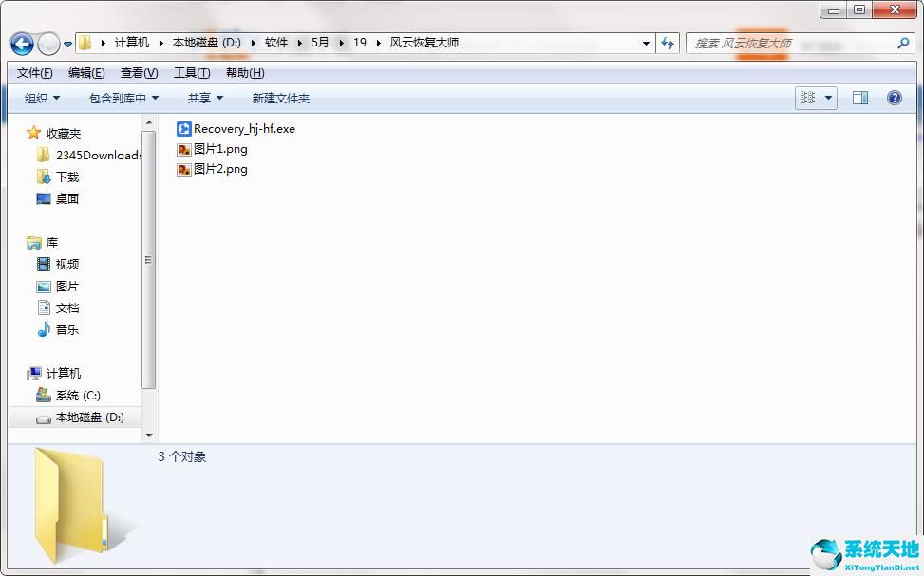
Task: Toggle the preview pane button
Action: tap(860, 98)
